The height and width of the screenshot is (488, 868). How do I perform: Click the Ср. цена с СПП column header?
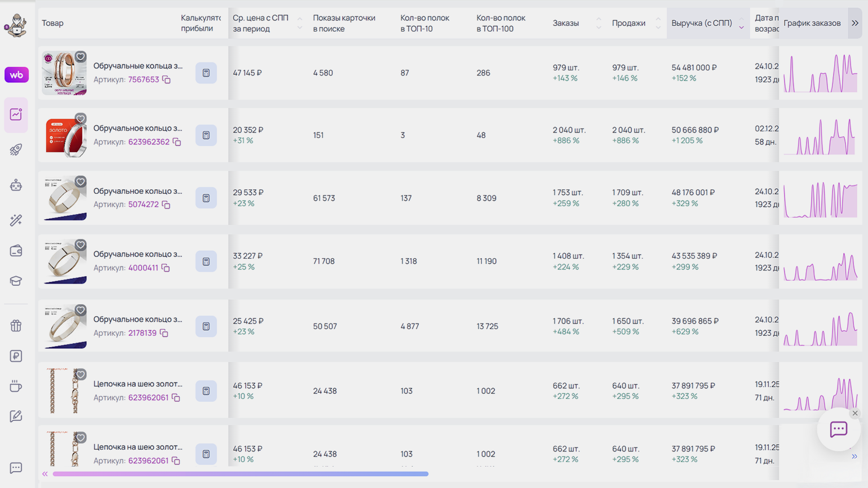coord(260,23)
